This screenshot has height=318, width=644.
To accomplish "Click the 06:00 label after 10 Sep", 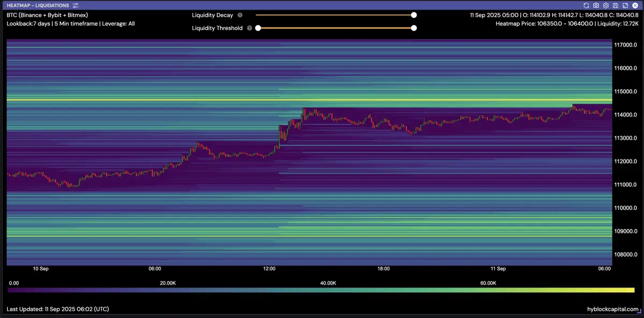I will 155,269.
